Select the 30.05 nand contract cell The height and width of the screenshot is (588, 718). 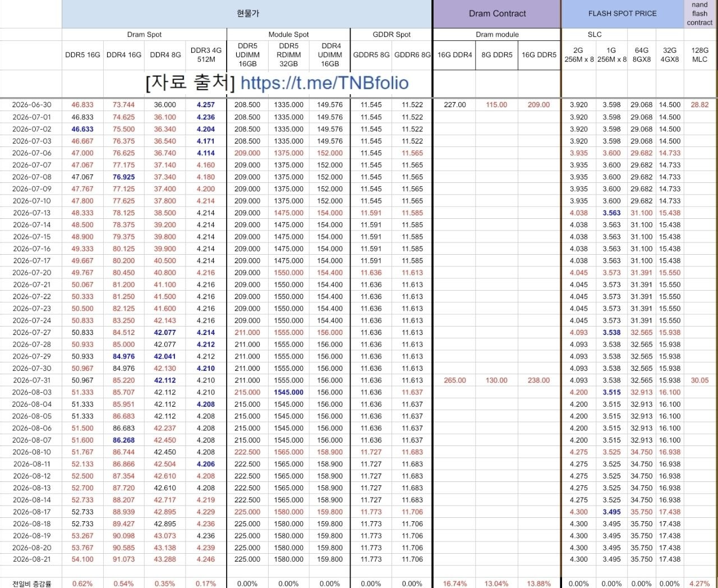[700, 380]
